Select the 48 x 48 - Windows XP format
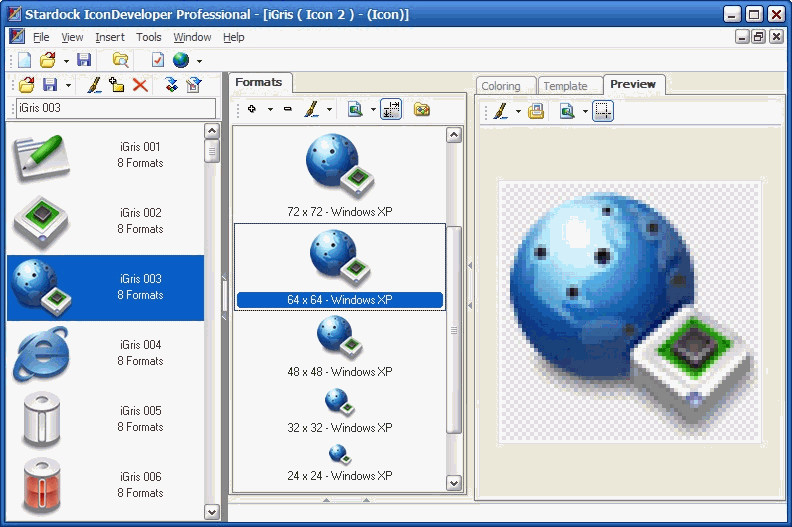This screenshot has height=527, width=792. coord(339,347)
